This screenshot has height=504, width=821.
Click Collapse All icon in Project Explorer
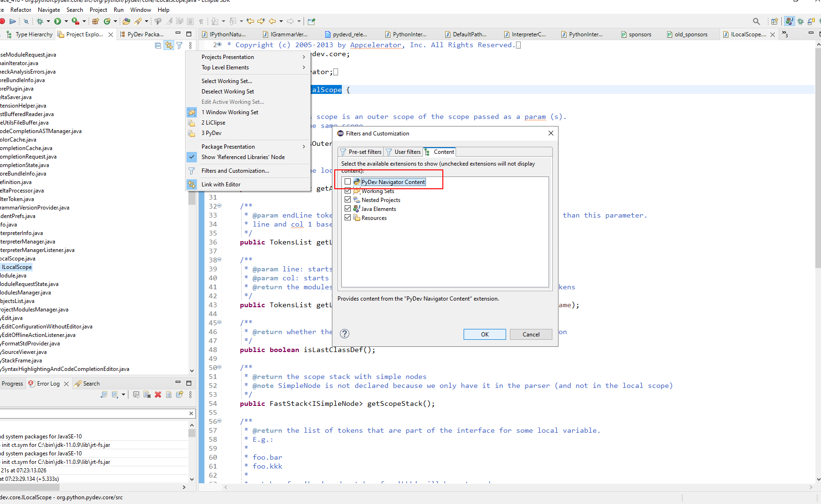point(158,45)
